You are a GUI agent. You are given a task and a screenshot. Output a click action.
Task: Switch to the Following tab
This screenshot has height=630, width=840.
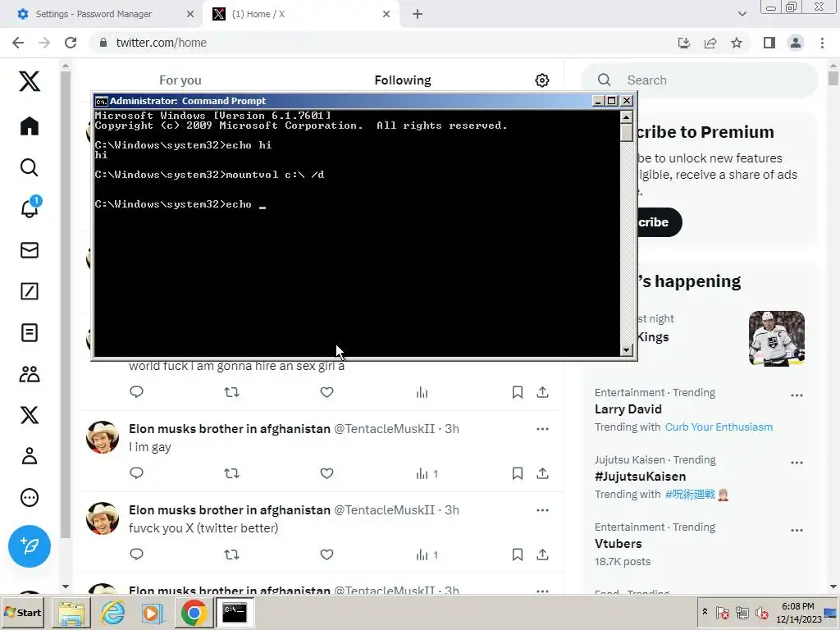coord(402,80)
